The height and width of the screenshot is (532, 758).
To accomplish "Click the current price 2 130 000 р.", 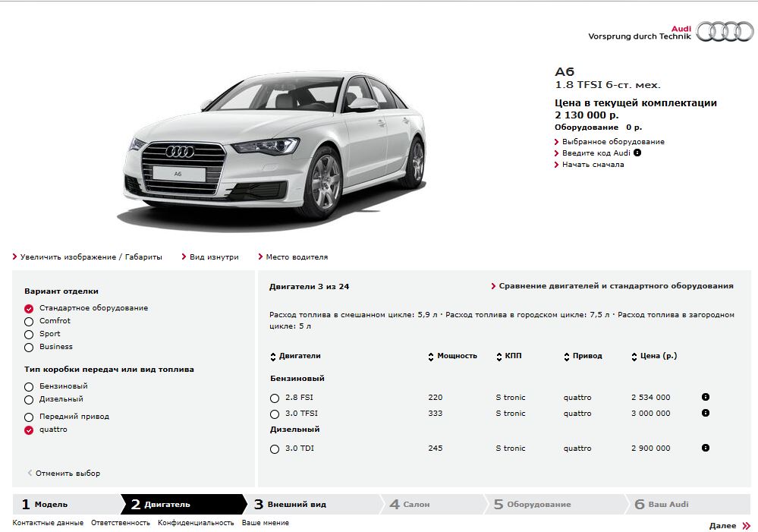I will point(587,115).
